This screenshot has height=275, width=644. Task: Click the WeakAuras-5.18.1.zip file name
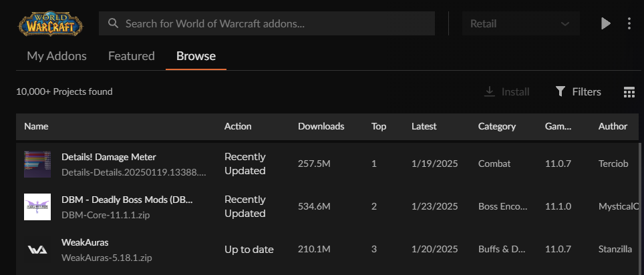(107, 258)
